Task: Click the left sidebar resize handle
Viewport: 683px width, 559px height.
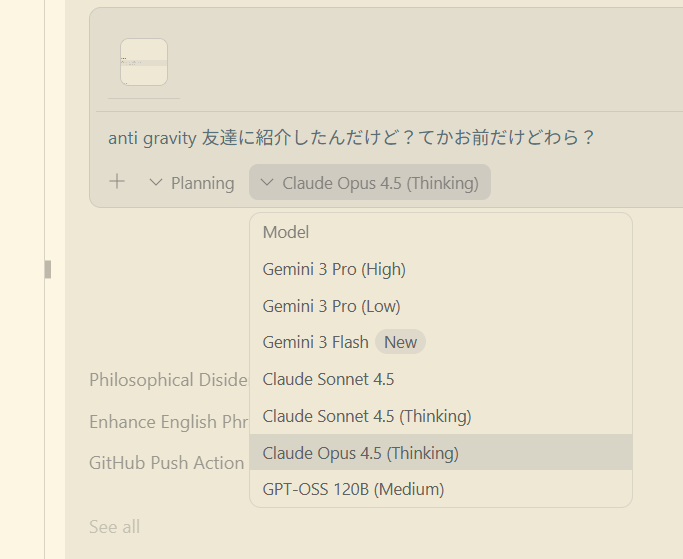Action: [x=47, y=269]
